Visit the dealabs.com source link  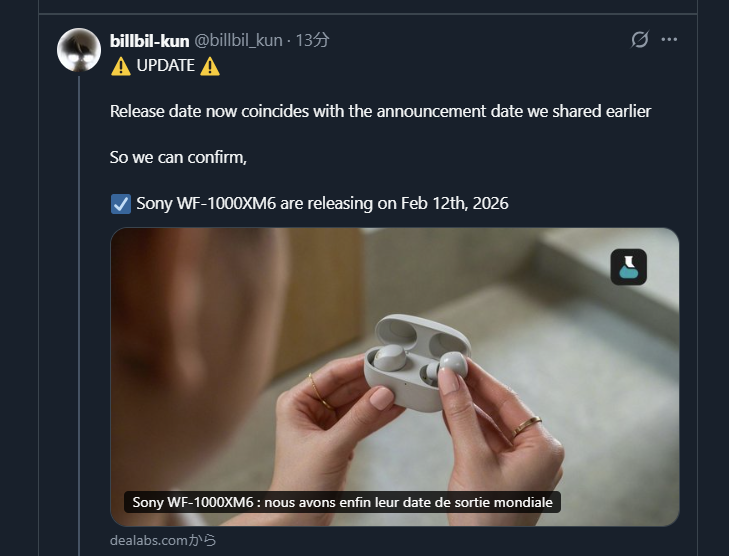click(163, 540)
